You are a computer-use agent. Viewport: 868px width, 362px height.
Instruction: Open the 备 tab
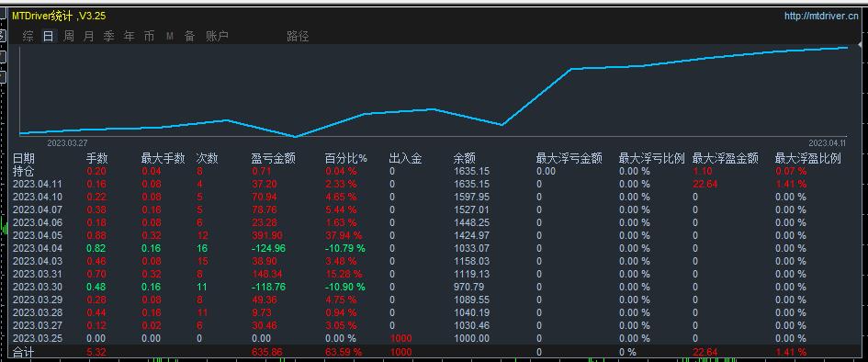click(189, 37)
